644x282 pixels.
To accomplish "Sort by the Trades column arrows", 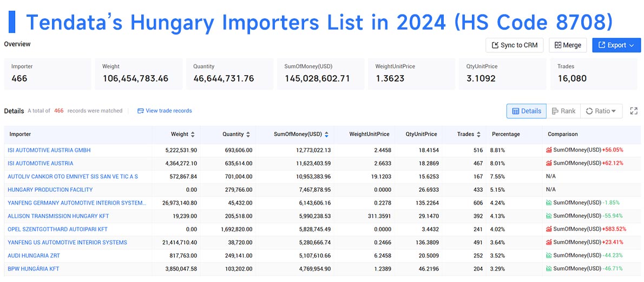I will pyautogui.click(x=479, y=134).
